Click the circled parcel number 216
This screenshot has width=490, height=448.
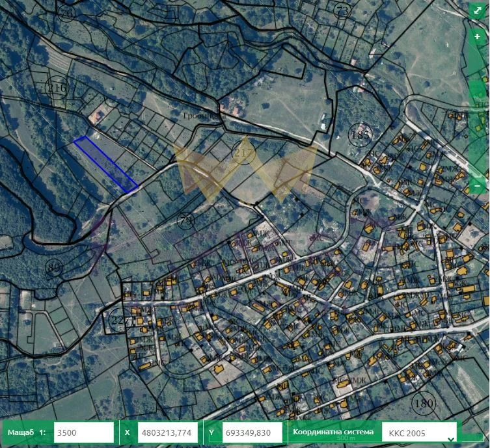tap(57, 87)
